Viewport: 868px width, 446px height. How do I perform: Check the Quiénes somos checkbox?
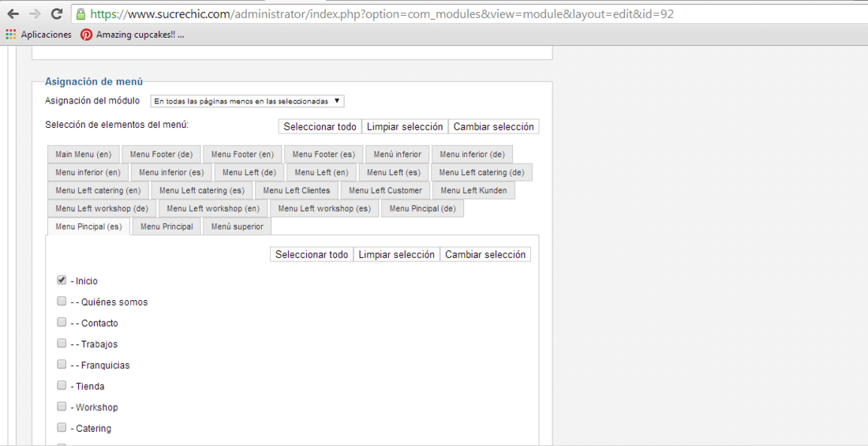[62, 302]
